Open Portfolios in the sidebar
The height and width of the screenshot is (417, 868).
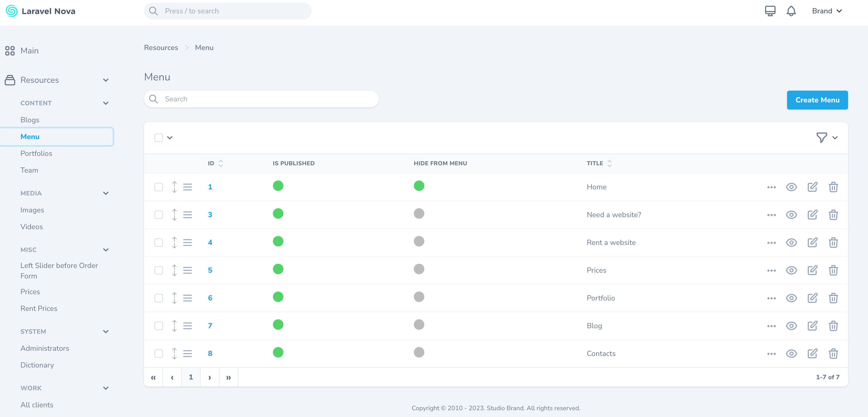(x=36, y=153)
